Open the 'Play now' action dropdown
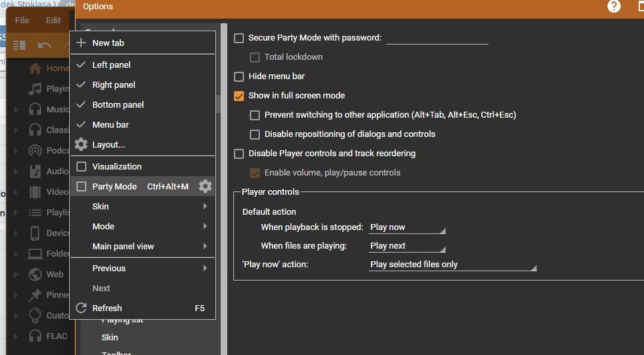Viewport: 644px width, 355px height. click(x=452, y=265)
